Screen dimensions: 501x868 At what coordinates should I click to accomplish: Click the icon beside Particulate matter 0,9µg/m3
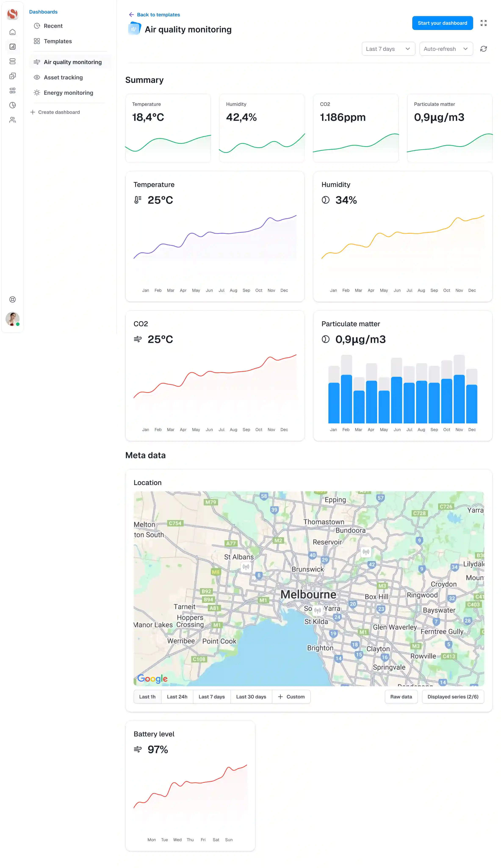click(x=325, y=339)
